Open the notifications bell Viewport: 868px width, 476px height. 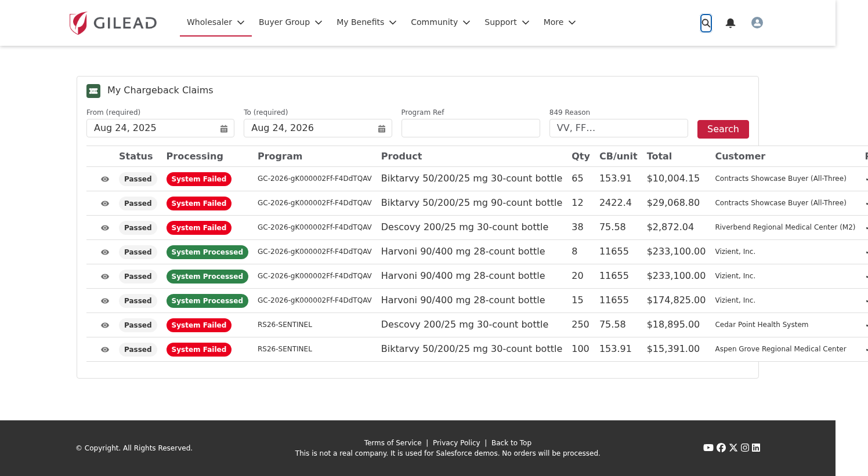[x=730, y=23]
